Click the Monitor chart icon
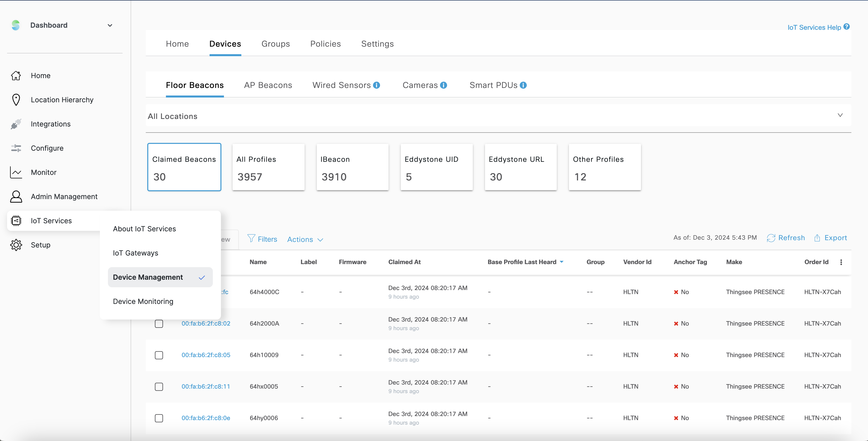Viewport: 868px width, 441px height. tap(16, 172)
